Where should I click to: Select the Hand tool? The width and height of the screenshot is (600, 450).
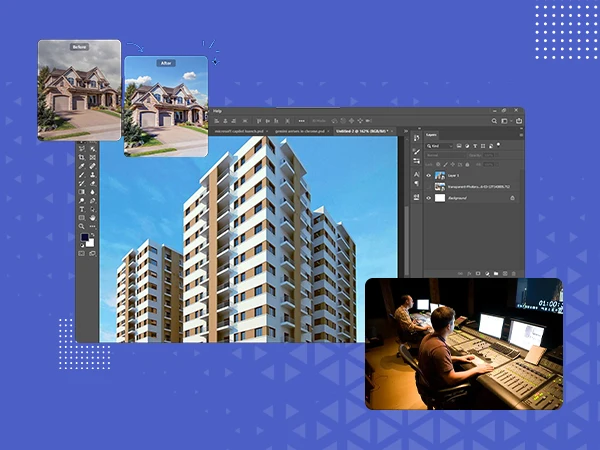click(93, 217)
